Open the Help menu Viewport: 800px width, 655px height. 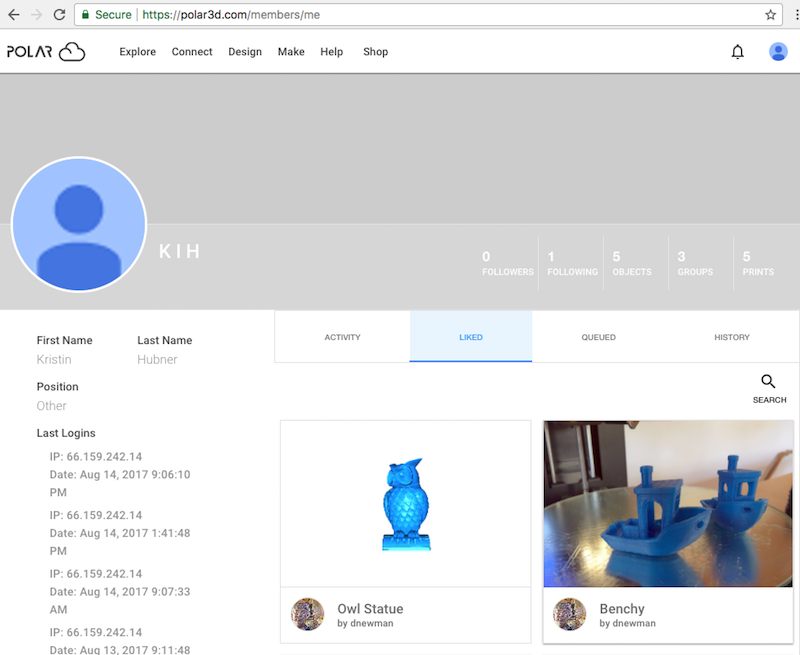[x=332, y=52]
